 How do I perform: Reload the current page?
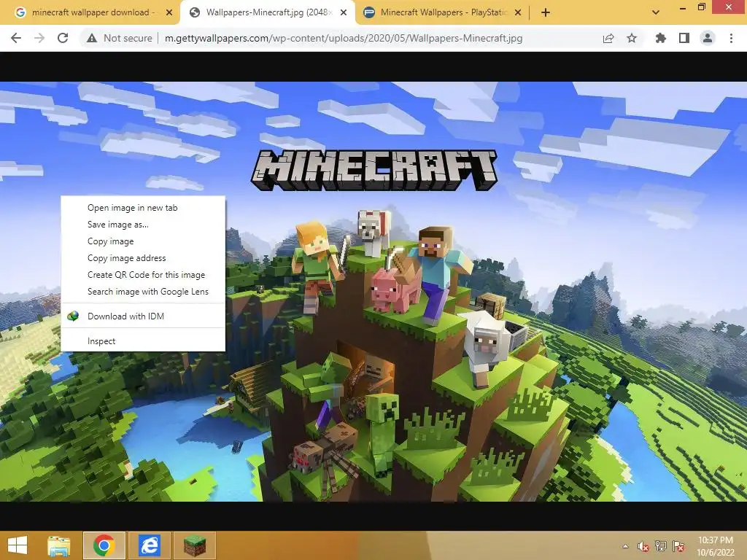[63, 38]
